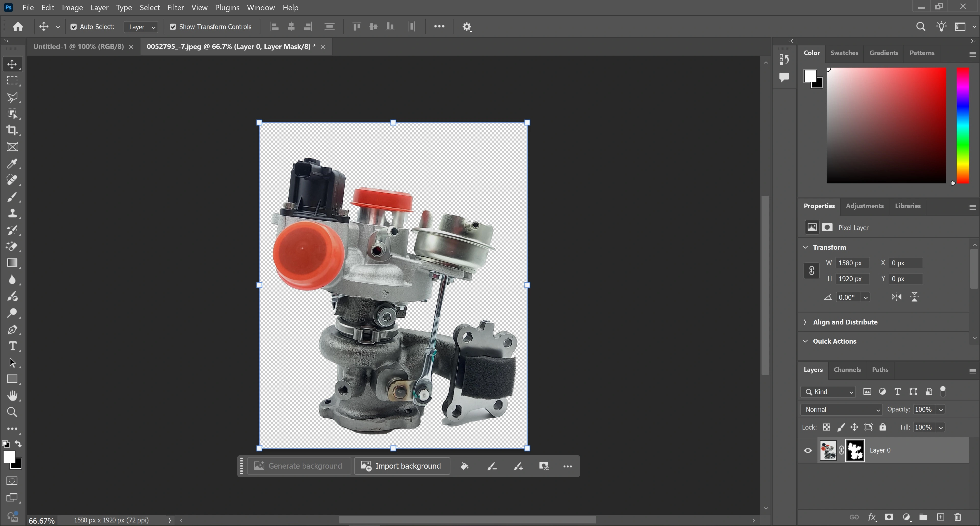Image resolution: width=980 pixels, height=526 pixels.
Task: Select the Object Selection tool
Action: (x=12, y=114)
